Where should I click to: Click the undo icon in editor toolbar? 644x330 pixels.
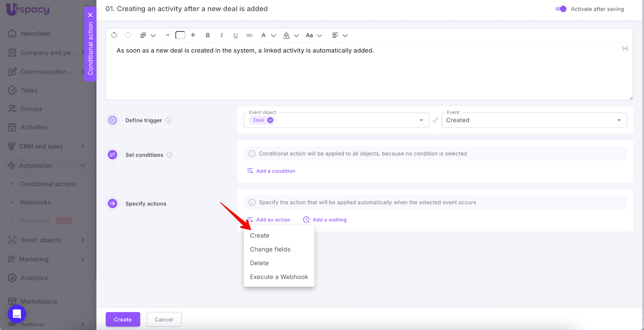click(114, 35)
